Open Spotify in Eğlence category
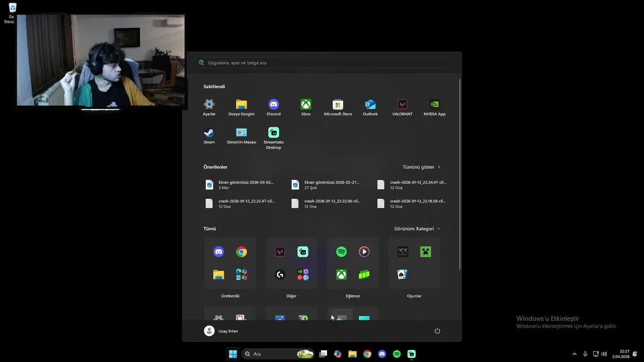This screenshot has width=644, height=362. (x=341, y=252)
